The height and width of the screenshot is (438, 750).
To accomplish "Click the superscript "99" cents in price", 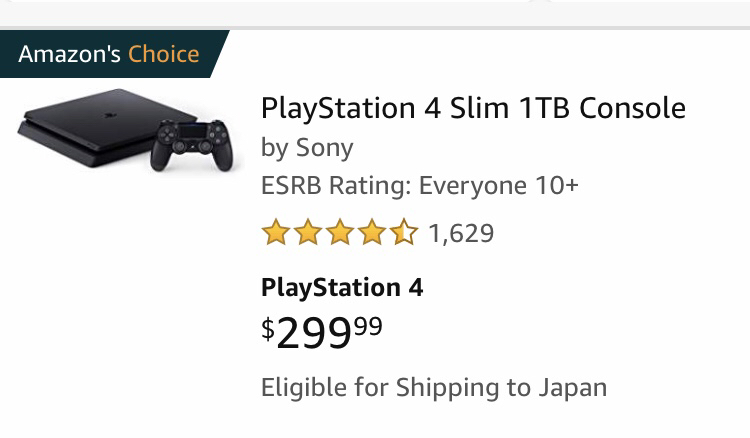I will [367, 325].
